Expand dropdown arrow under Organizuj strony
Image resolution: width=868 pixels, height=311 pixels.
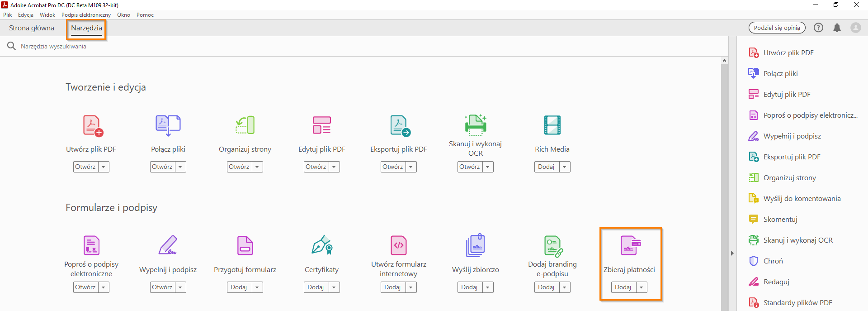tap(257, 167)
